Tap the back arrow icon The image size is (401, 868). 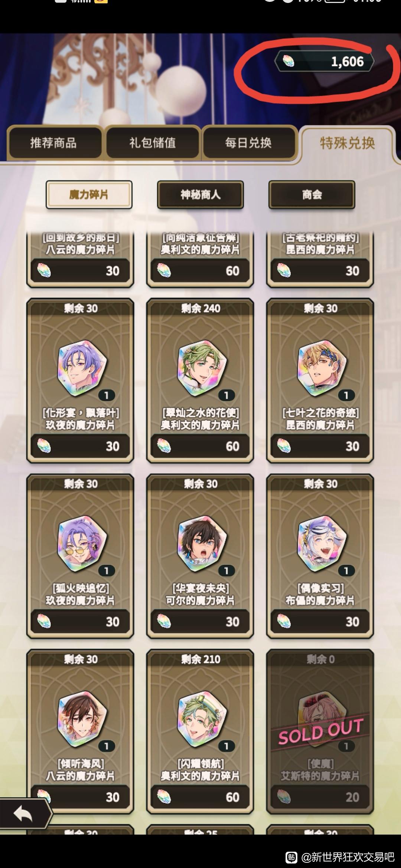23,814
